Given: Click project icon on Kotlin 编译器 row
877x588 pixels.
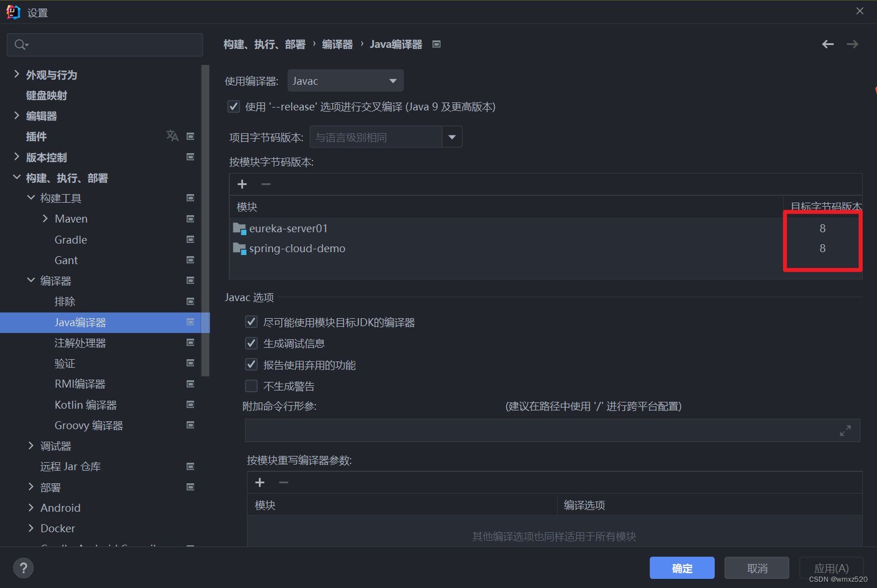Looking at the screenshot, I should click(191, 404).
